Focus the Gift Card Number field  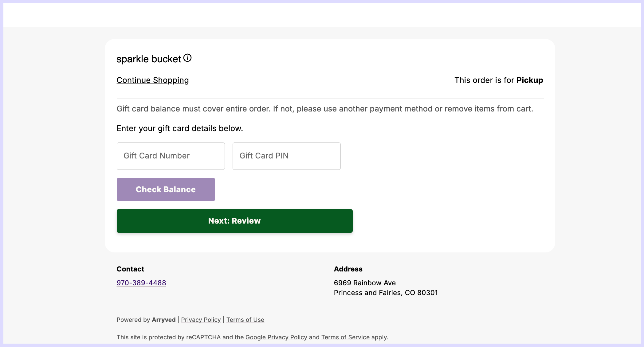pyautogui.click(x=171, y=156)
